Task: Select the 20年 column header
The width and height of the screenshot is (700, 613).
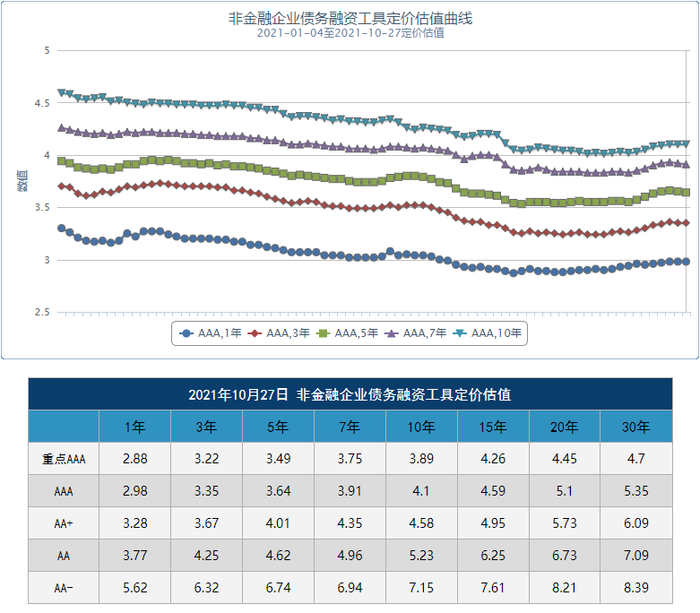Action: [x=565, y=427]
